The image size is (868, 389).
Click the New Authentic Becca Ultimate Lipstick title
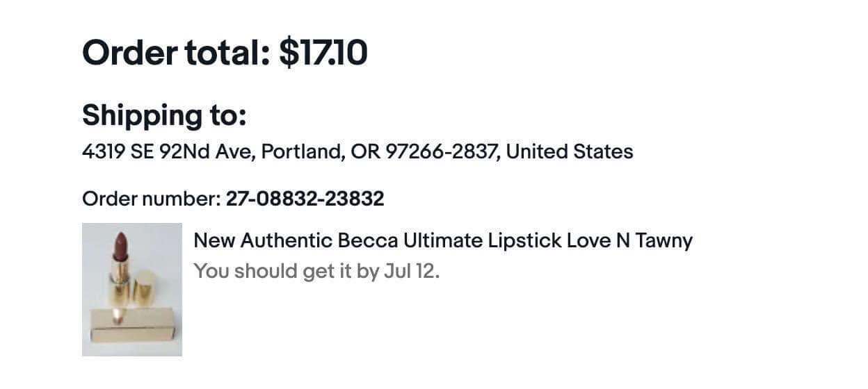[x=443, y=241]
